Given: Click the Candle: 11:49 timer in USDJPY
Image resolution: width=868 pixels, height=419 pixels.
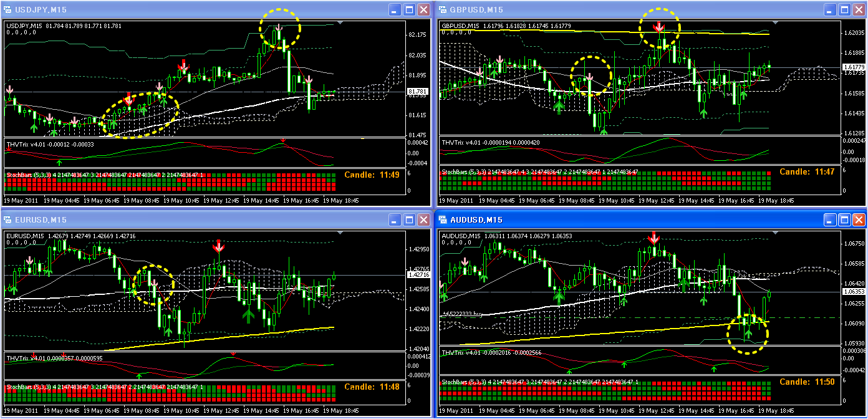Looking at the screenshot, I should 372,175.
